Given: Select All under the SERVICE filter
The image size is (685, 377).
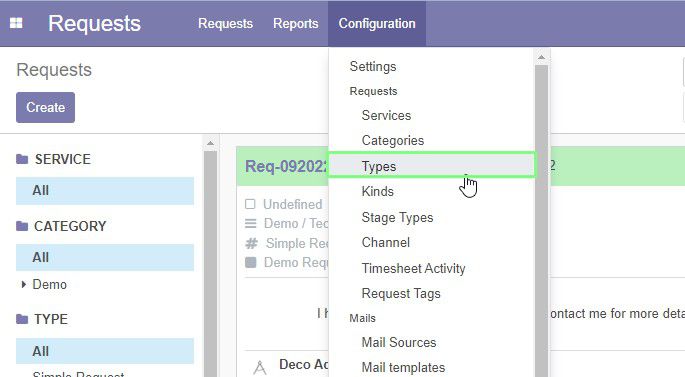Looking at the screenshot, I should [x=105, y=191].
